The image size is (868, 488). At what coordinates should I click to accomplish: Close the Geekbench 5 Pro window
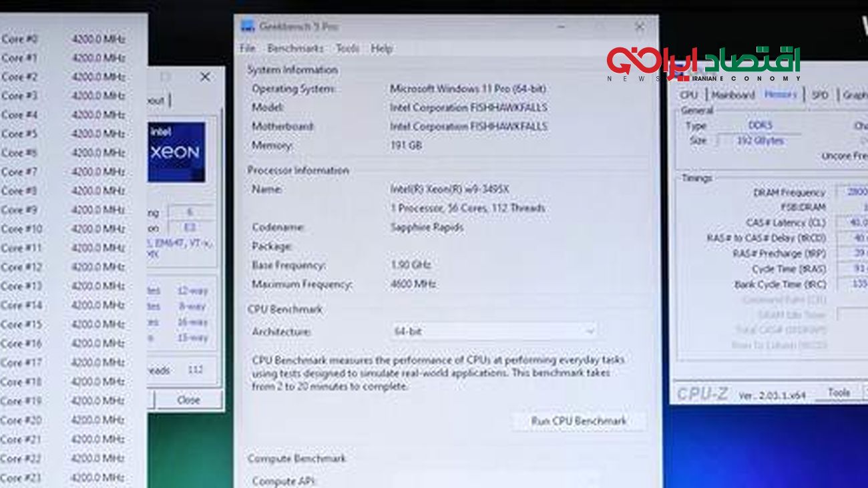pyautogui.click(x=639, y=27)
